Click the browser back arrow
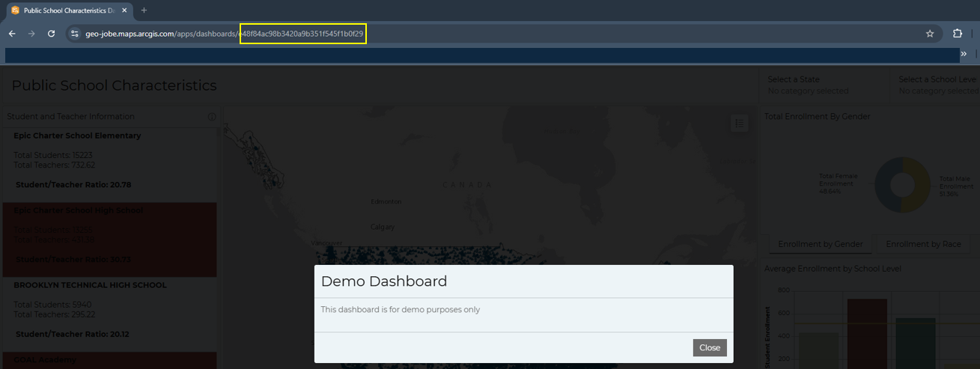The image size is (980, 369). pos(12,34)
